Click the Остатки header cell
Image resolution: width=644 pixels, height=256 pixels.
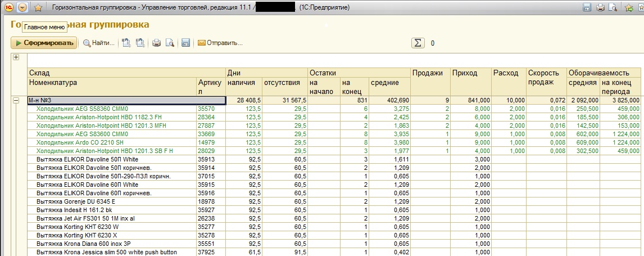[359, 73]
